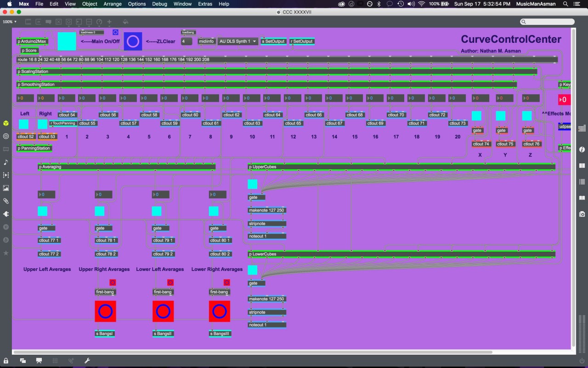Click the patcher lock icon
The width and height of the screenshot is (588, 368).
coord(6,361)
